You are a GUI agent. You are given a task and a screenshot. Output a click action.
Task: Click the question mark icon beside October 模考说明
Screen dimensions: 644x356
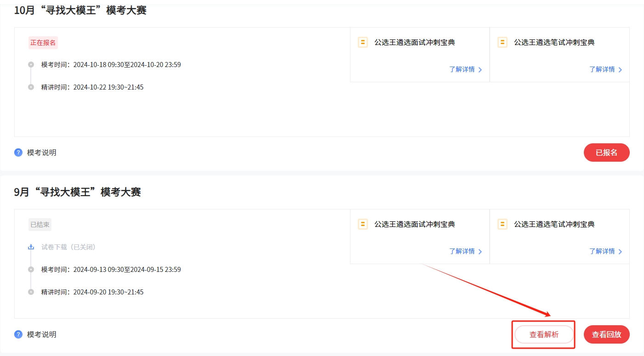pyautogui.click(x=18, y=153)
